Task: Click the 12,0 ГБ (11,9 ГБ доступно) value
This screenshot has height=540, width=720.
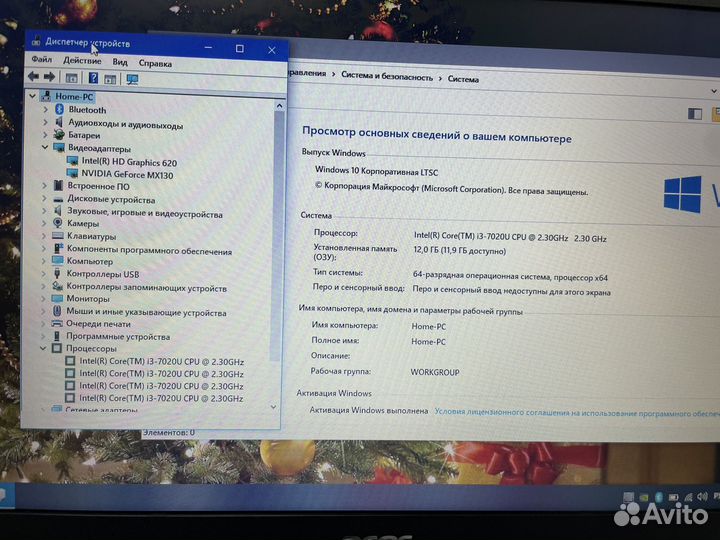Action: pyautogui.click(x=459, y=250)
